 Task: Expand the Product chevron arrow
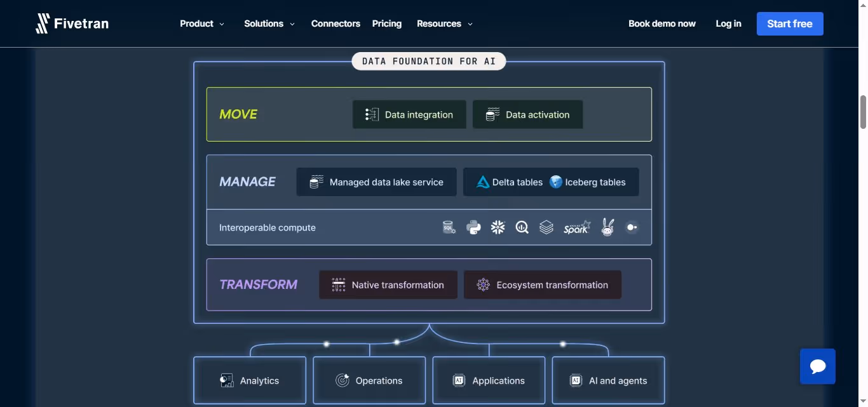[x=222, y=24]
